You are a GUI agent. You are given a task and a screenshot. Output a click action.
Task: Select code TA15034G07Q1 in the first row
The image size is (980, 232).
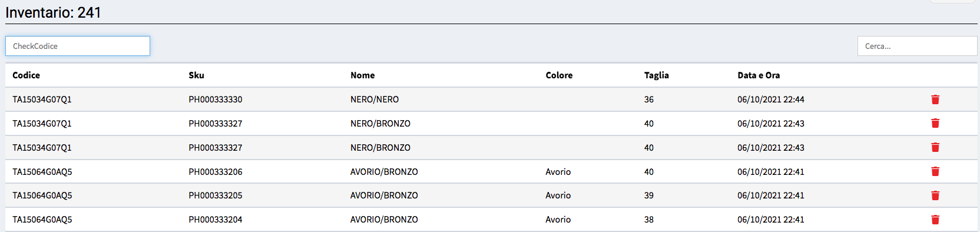(x=42, y=100)
